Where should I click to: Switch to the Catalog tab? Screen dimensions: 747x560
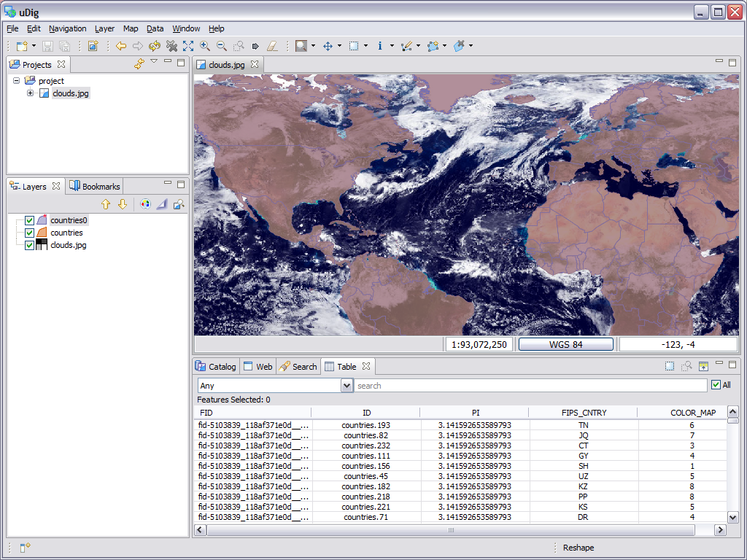pos(216,366)
